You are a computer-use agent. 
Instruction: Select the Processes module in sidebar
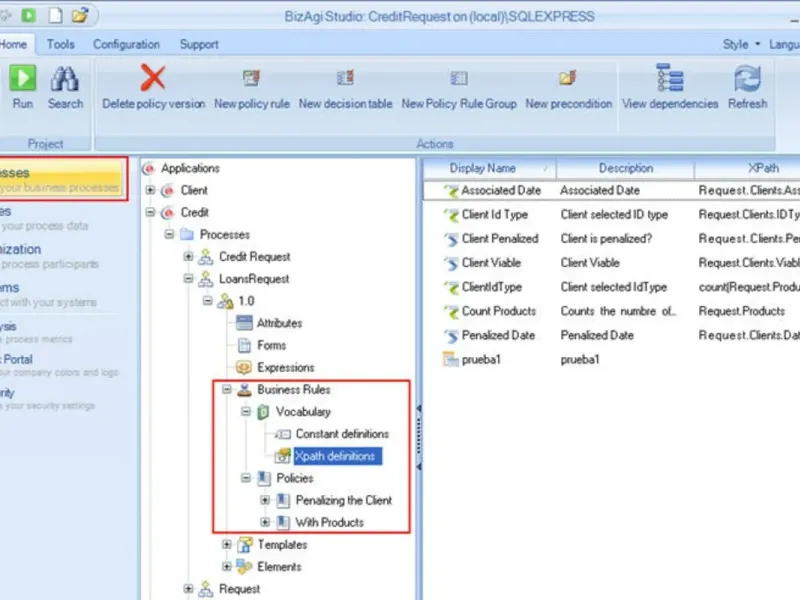point(61,179)
